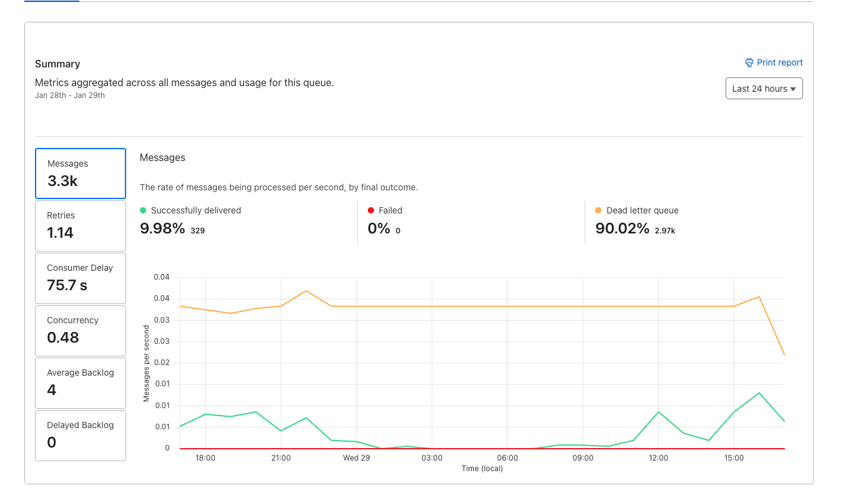
Task: Select the Concurrency metric card
Action: point(80,330)
